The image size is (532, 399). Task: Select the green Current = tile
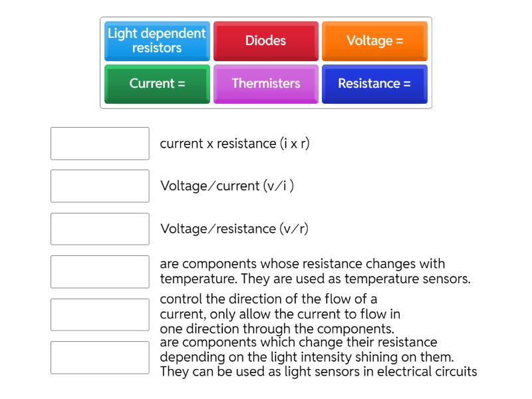tap(157, 84)
